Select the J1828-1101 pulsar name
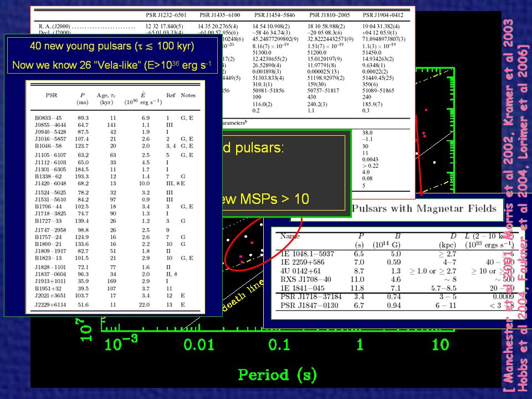 [x=50, y=267]
